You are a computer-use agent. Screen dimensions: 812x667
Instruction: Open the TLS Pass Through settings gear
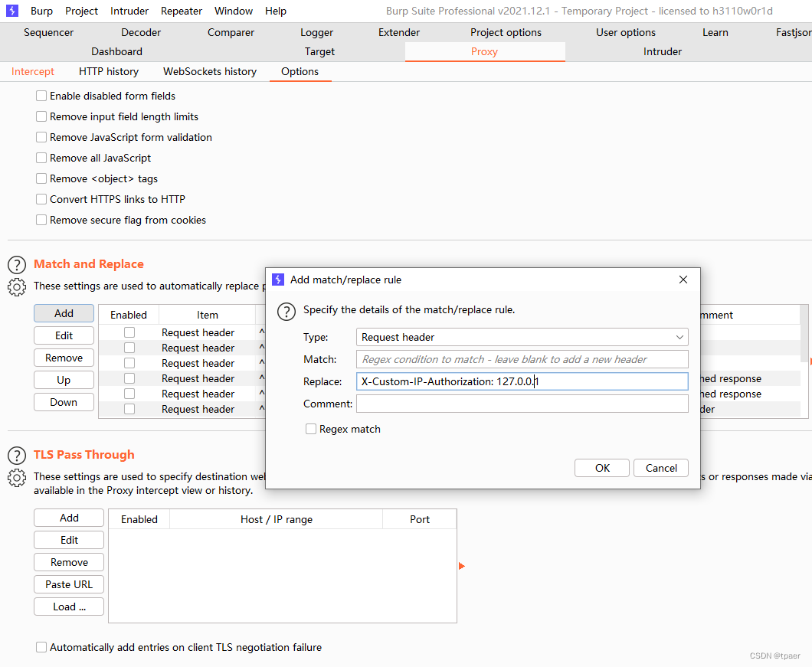(x=17, y=477)
